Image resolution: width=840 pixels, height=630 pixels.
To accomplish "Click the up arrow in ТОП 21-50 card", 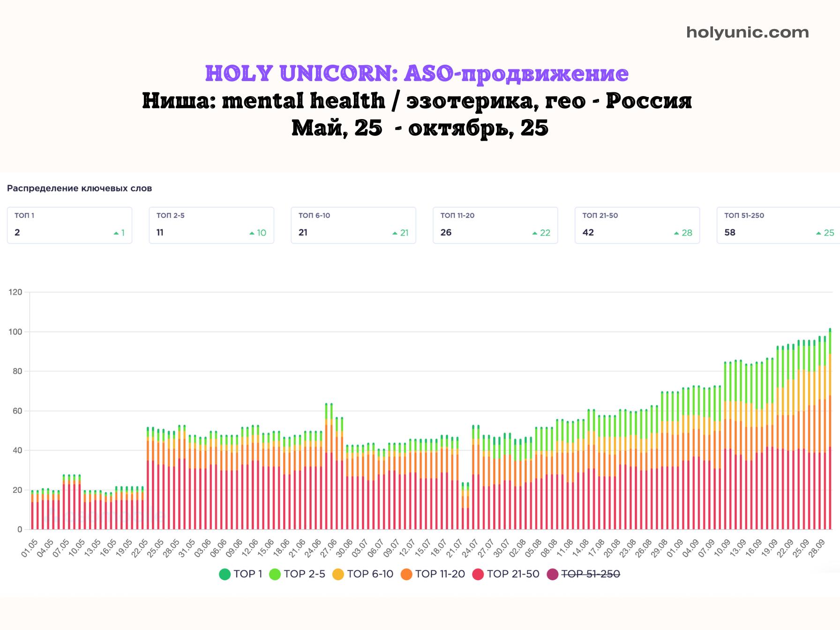I will [x=676, y=233].
